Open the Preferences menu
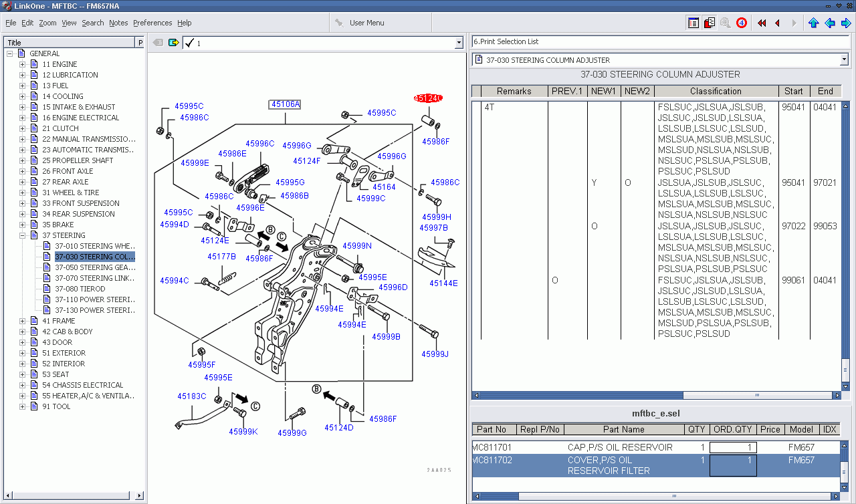 [x=152, y=23]
